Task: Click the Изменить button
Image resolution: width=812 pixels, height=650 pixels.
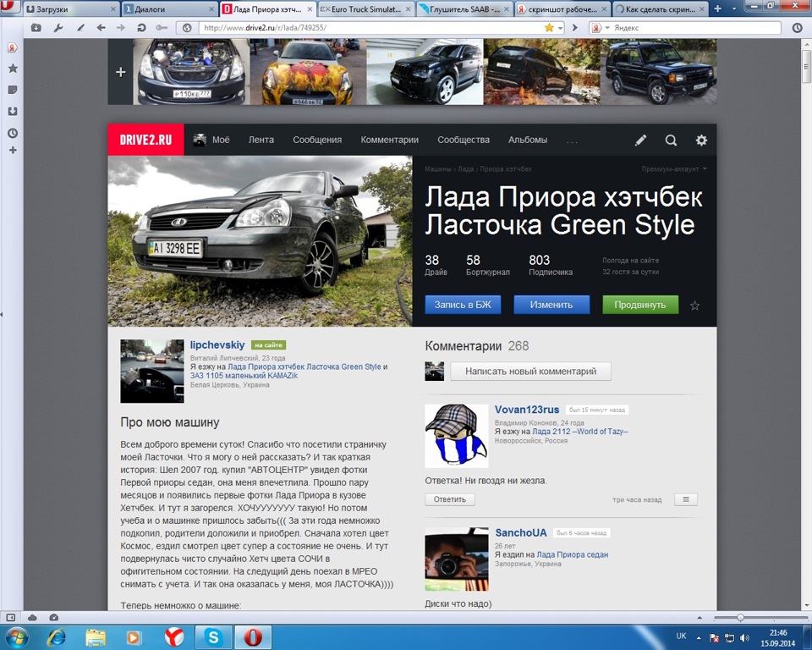Action: click(551, 305)
